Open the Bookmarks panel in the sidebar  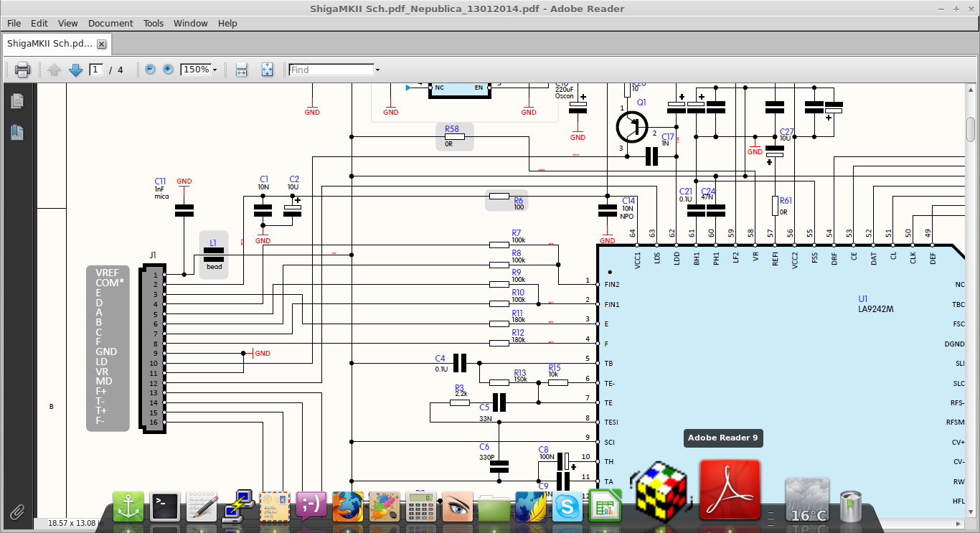tap(17, 132)
